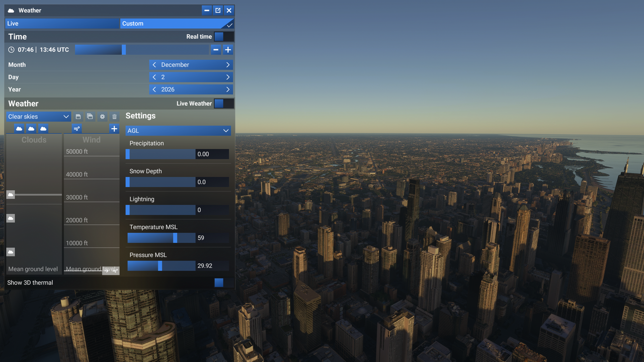Click the Temperature MSL value 59

click(212, 238)
